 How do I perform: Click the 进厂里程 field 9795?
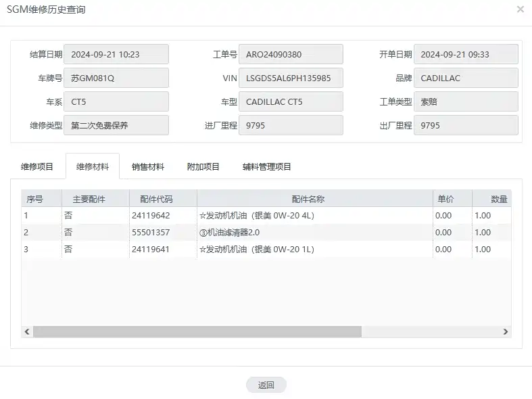click(291, 126)
